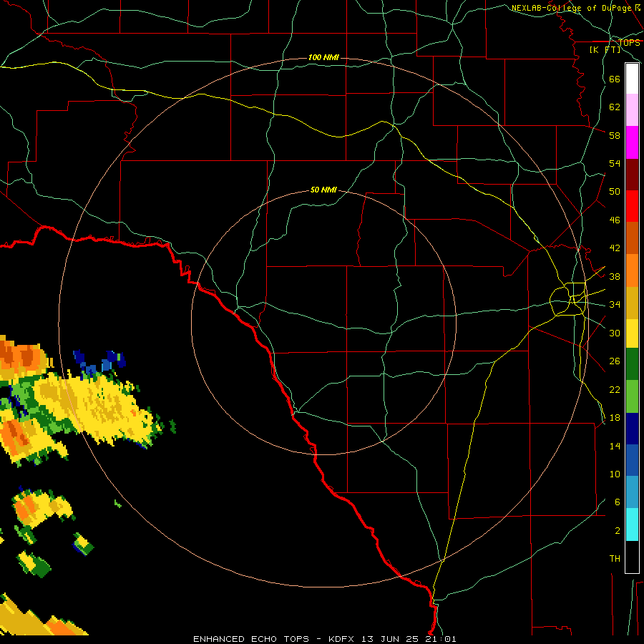The width and height of the screenshot is (644, 644).
Task: Click the "100 NMI" range ring label
Action: tap(323, 57)
